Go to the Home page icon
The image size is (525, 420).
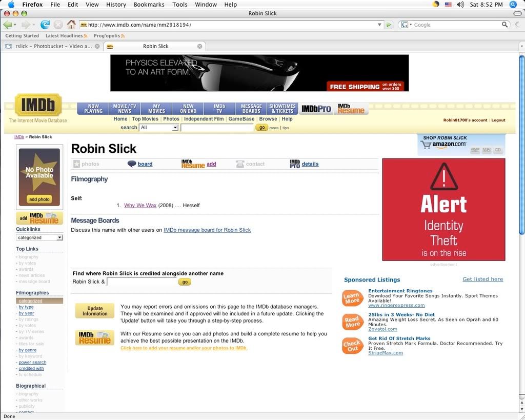point(71,25)
